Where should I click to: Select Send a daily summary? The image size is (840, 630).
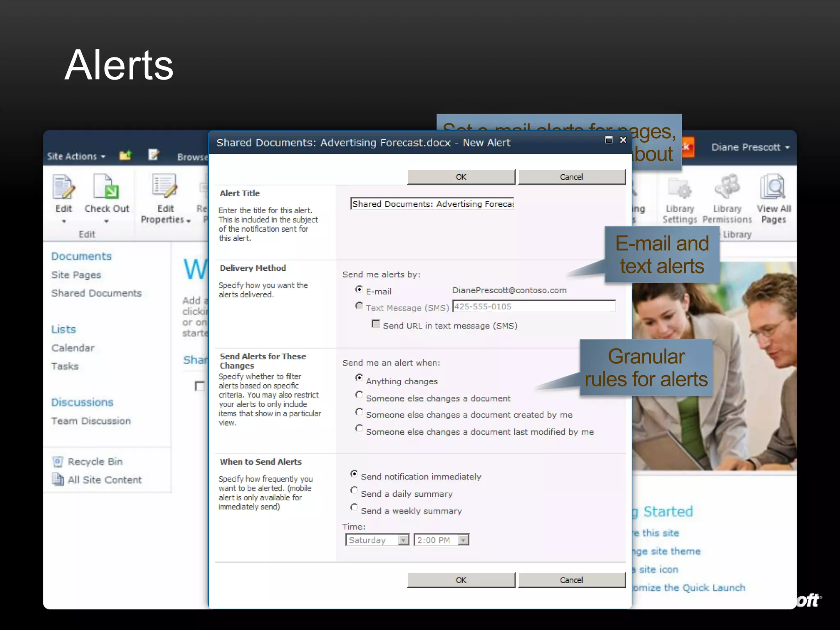[x=354, y=490]
